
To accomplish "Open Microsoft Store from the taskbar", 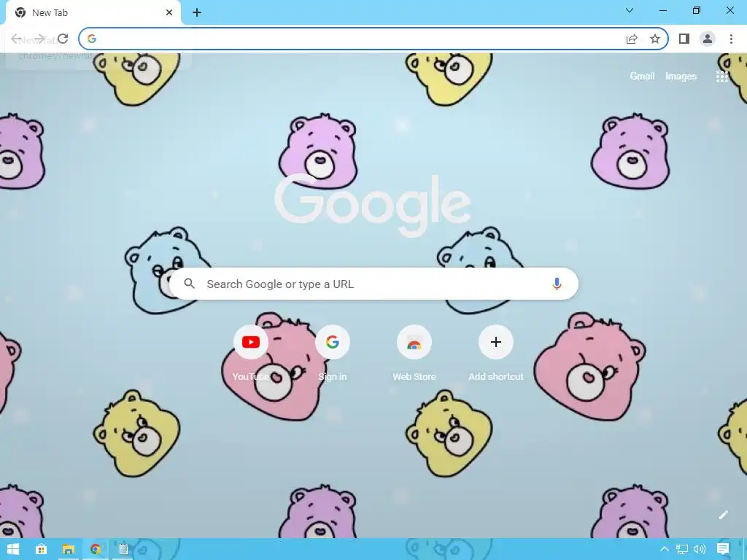I will pyautogui.click(x=41, y=549).
